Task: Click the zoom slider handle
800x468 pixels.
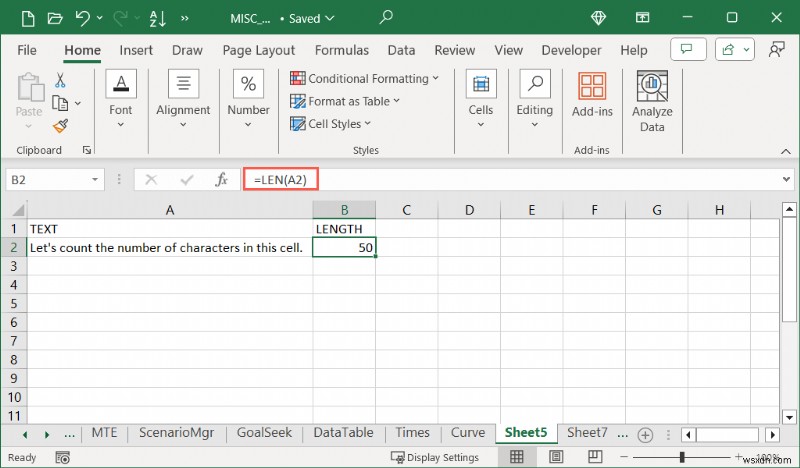Action: (x=682, y=457)
